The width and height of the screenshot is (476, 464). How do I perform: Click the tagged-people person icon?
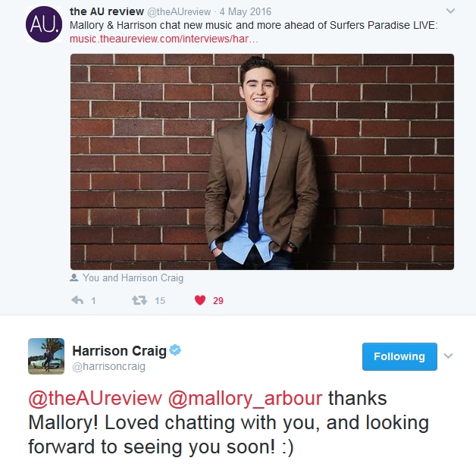(74, 277)
